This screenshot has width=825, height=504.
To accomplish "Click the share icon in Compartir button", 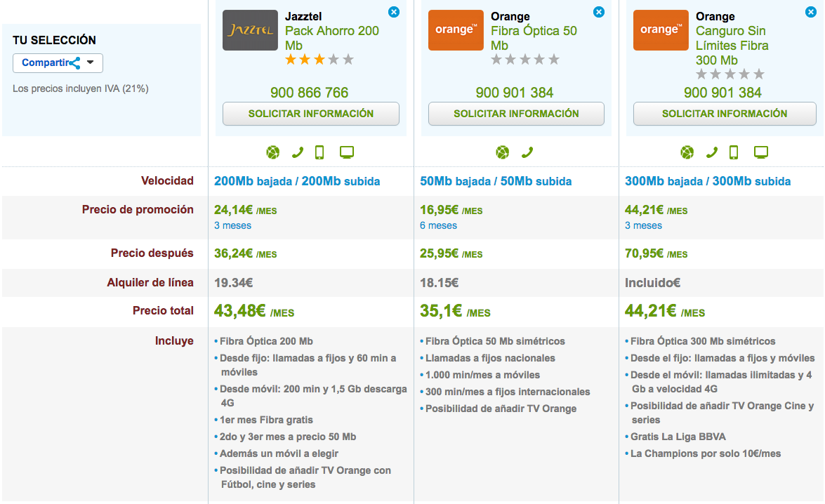I will [74, 63].
